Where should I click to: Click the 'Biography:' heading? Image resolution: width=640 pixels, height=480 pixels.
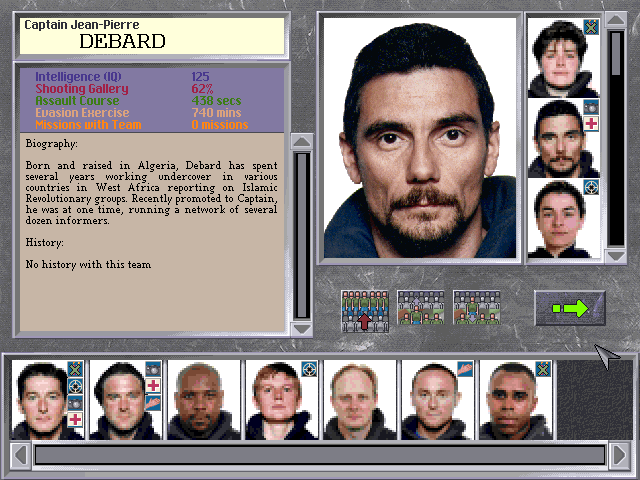(51, 144)
